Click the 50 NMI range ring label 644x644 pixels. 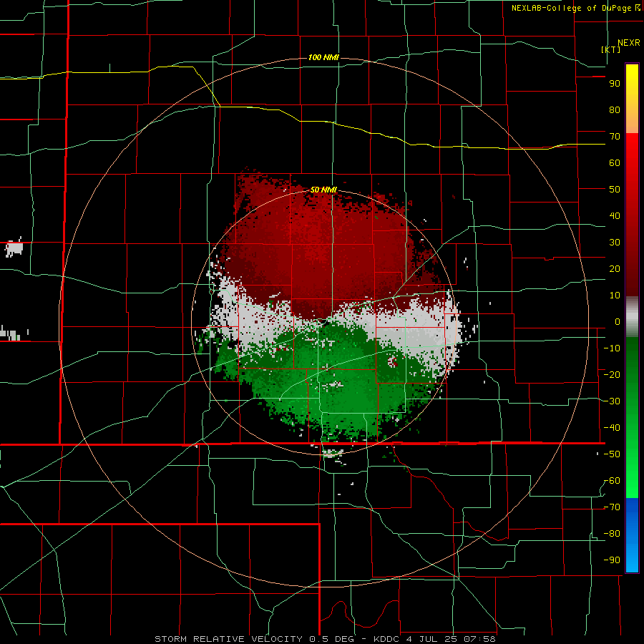click(323, 190)
